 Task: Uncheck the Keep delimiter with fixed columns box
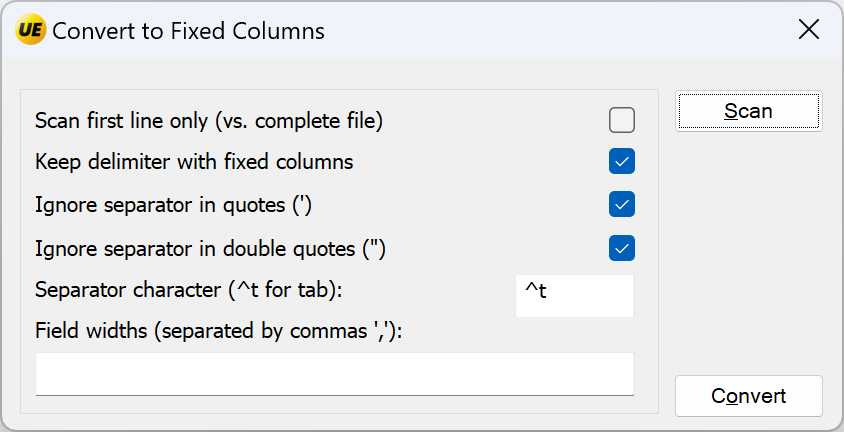tap(622, 161)
